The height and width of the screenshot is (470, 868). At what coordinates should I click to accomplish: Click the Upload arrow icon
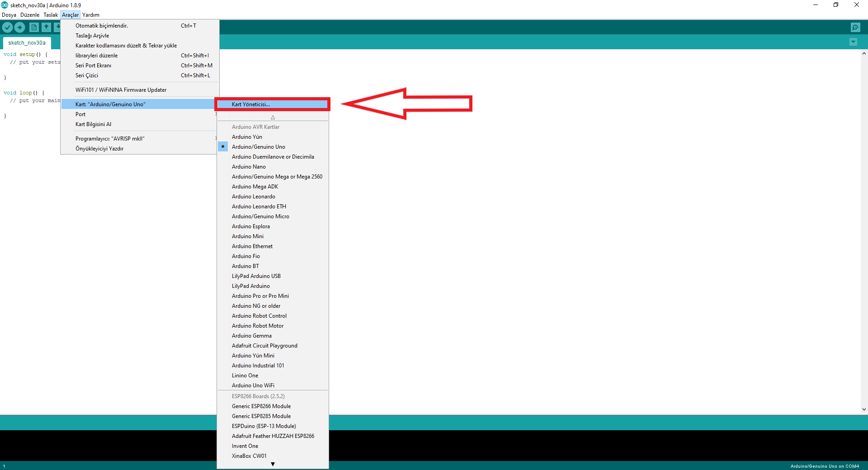tap(20, 27)
